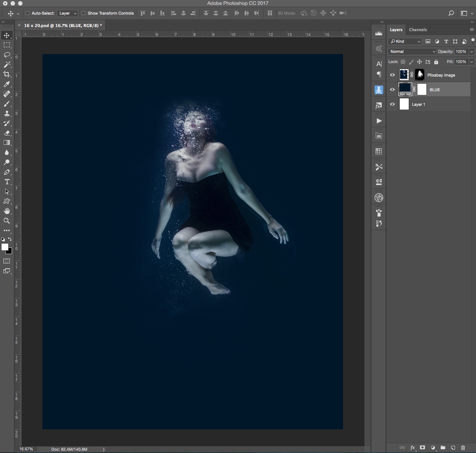Open the blend mode dropdown

click(411, 51)
